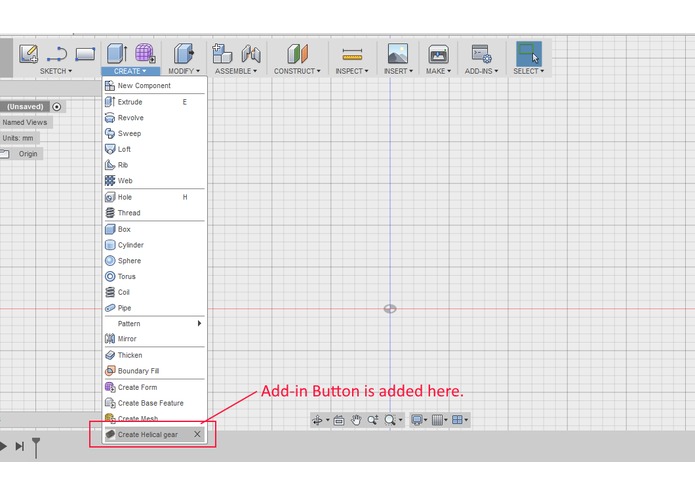
Task: Select the Rectangle sketch tool icon
Action: [x=85, y=54]
